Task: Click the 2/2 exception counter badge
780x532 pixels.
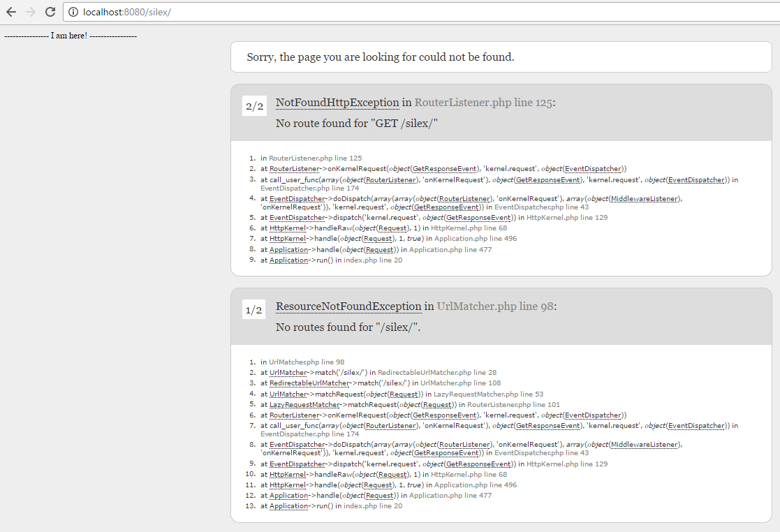Action: coord(254,106)
